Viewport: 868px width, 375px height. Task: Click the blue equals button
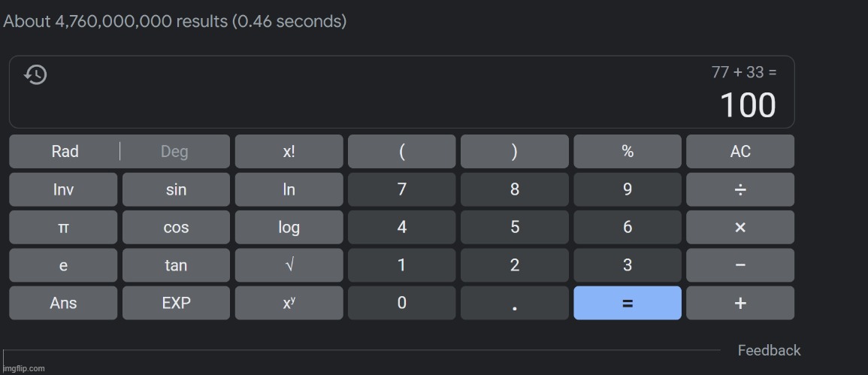pos(628,302)
